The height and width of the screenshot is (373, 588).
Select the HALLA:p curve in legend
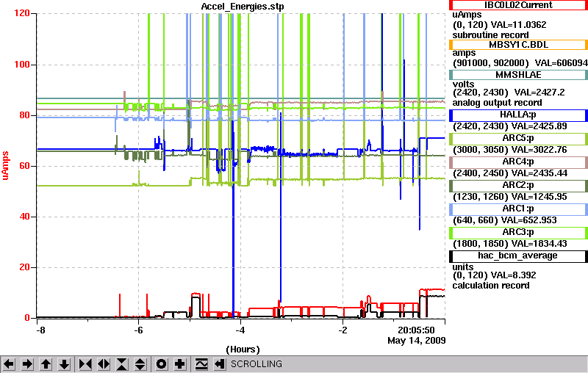[x=518, y=115]
